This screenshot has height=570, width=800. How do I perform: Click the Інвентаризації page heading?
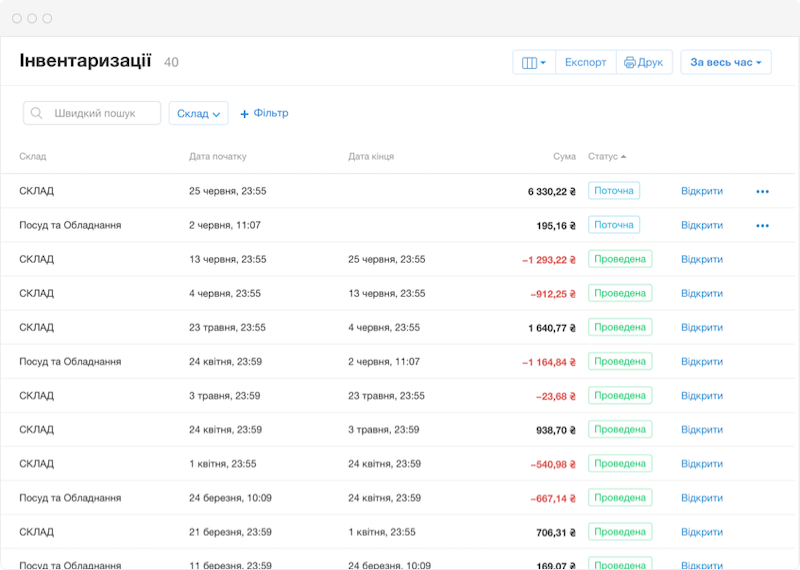[x=85, y=60]
